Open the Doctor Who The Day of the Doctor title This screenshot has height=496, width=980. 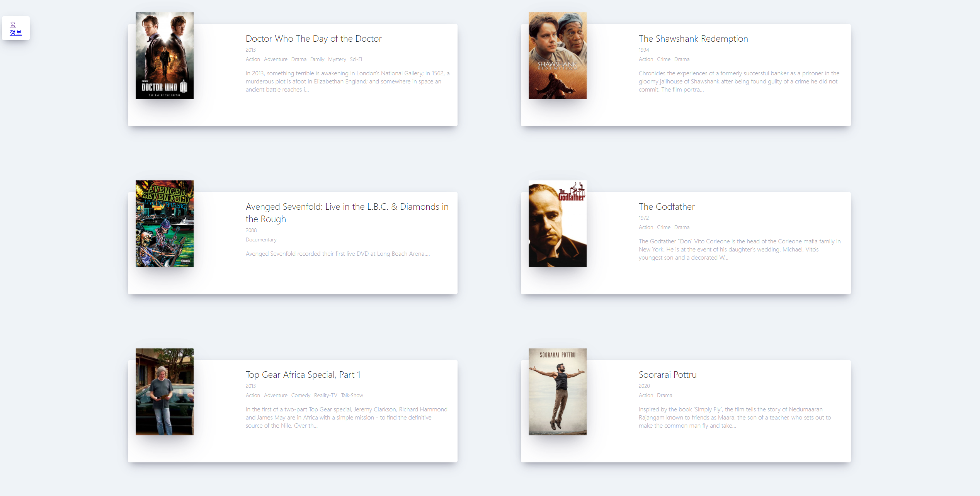[313, 39]
